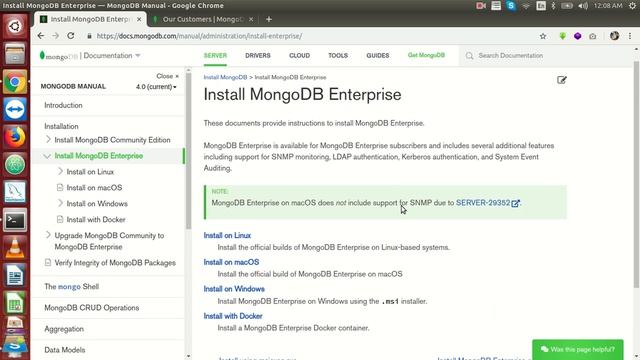Click the MongoDB leaf logo

(x=42, y=55)
